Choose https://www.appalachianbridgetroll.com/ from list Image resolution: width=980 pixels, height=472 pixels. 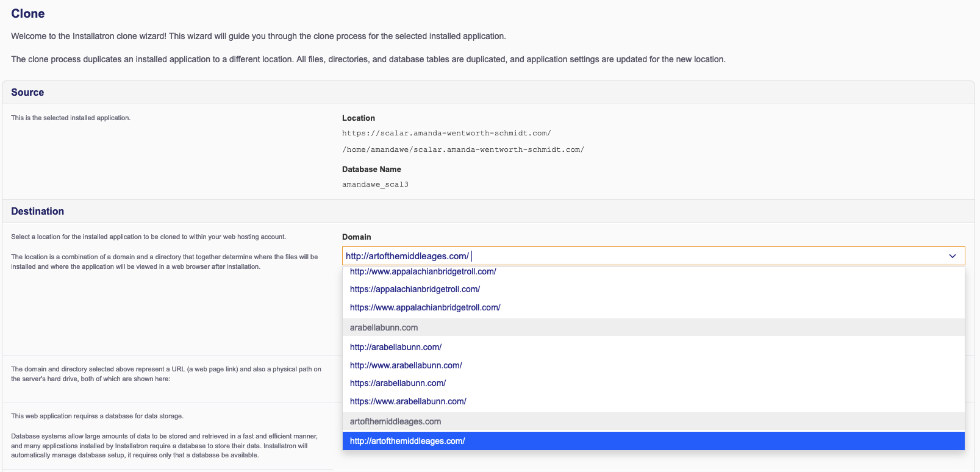pyautogui.click(x=653, y=307)
